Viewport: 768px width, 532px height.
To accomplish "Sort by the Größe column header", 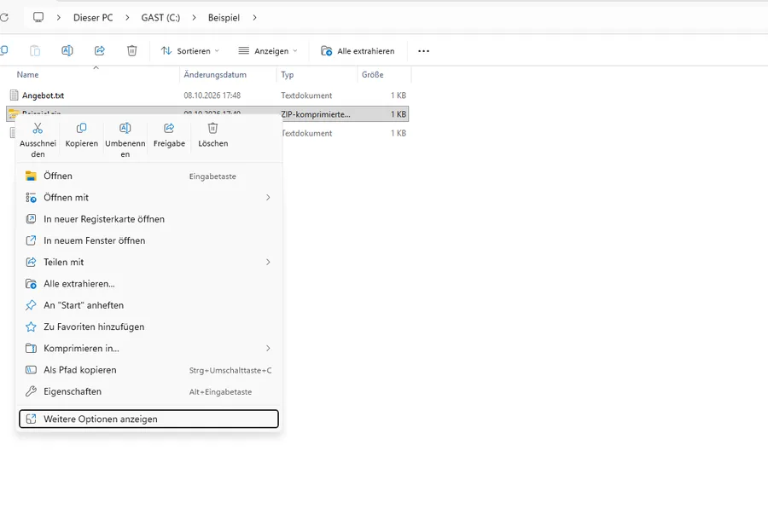I will (x=372, y=74).
